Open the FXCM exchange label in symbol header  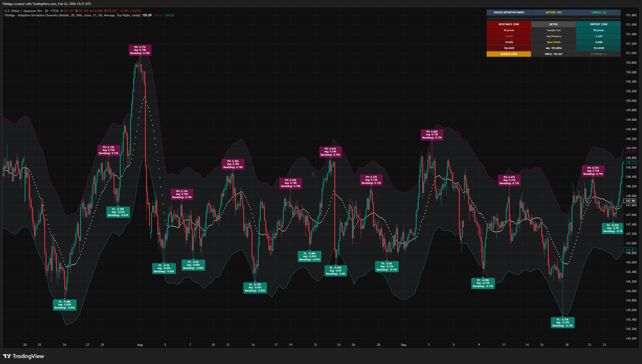[x=55, y=11]
